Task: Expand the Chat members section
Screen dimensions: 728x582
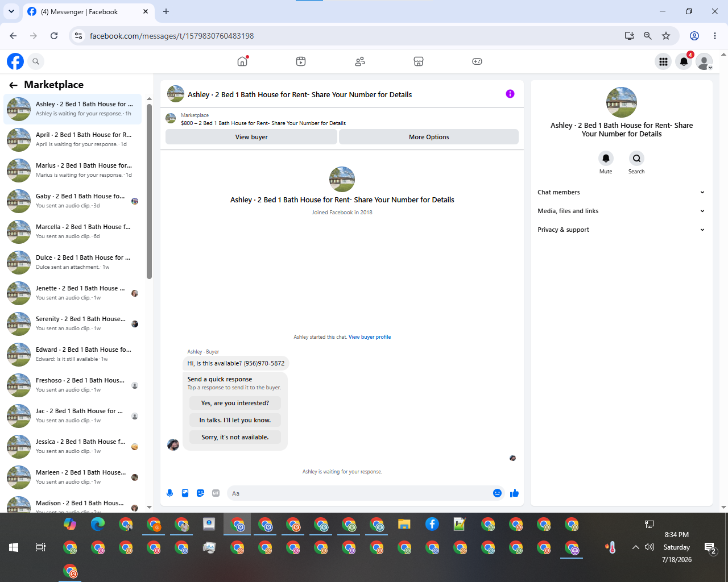Action: 621,192
